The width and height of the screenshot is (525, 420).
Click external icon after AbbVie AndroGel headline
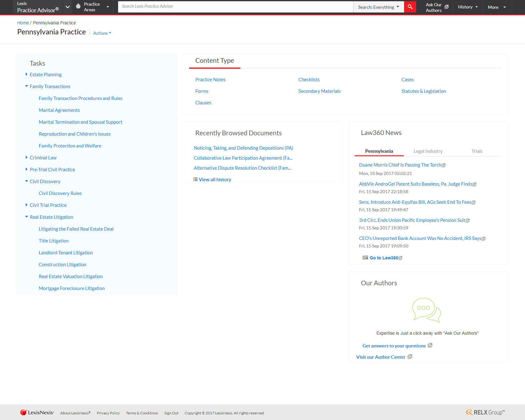pos(474,184)
